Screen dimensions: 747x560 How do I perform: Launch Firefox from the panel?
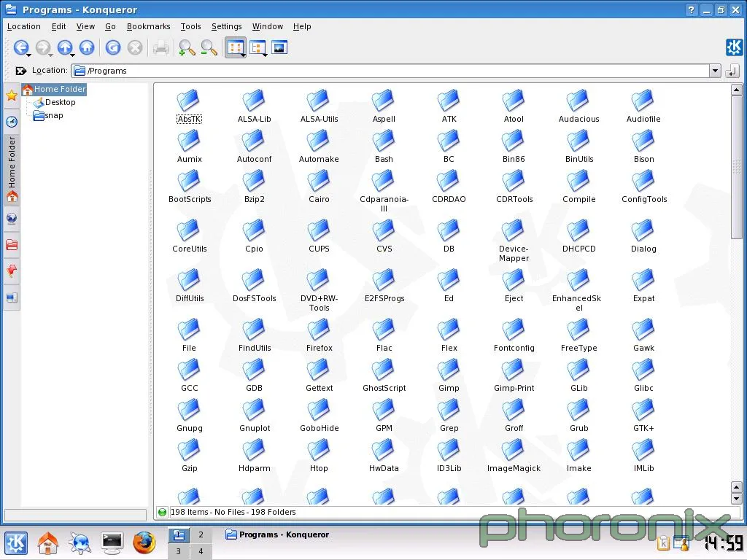coord(144,542)
